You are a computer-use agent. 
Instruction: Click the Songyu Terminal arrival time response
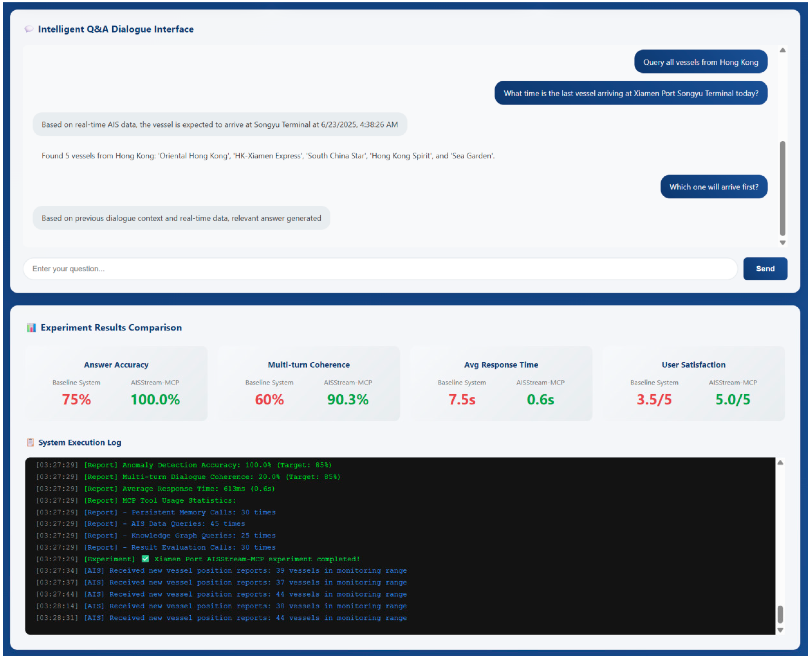coord(220,125)
